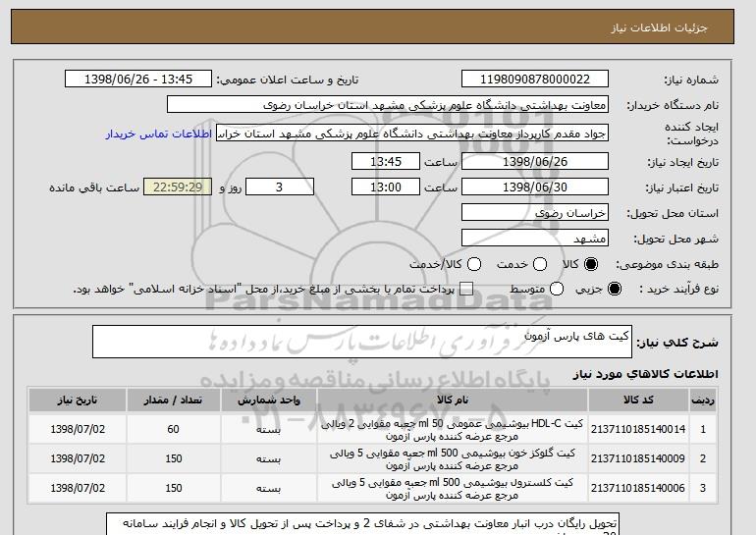The image size is (756, 535).
Task: Select the جزیی purchase type radio
Action: (x=615, y=289)
